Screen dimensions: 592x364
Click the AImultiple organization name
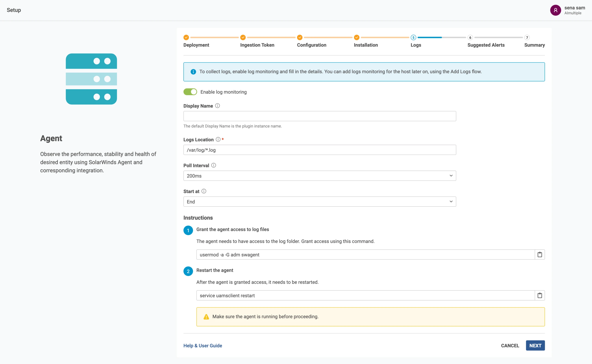[x=573, y=13]
